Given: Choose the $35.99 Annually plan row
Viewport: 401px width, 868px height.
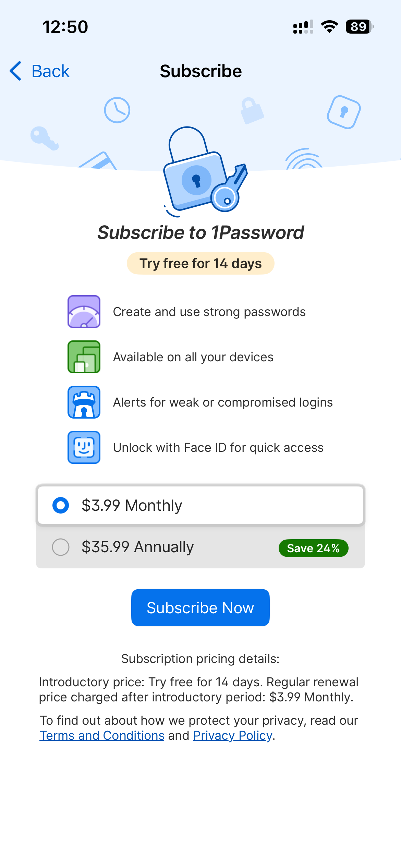Looking at the screenshot, I should click(x=171, y=547).
